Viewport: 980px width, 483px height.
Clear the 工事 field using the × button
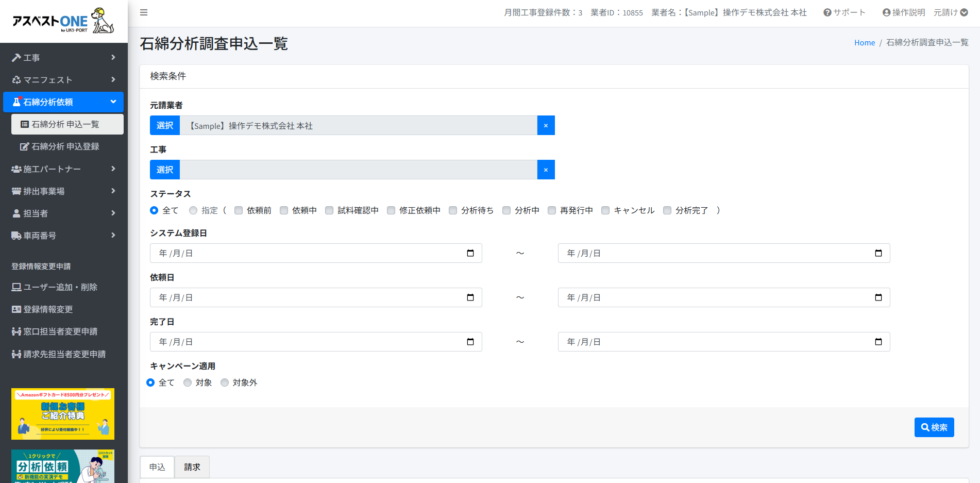[546, 170]
